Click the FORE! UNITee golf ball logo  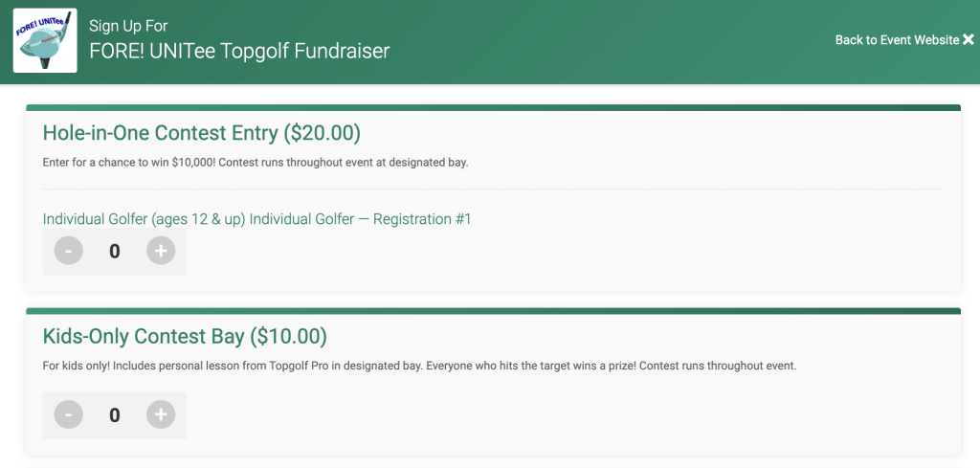[45, 40]
